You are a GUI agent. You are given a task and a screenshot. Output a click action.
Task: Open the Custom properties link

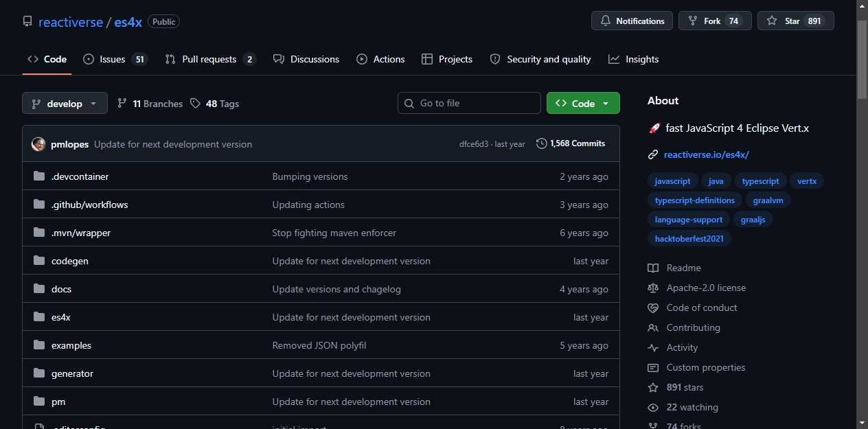[x=706, y=367]
